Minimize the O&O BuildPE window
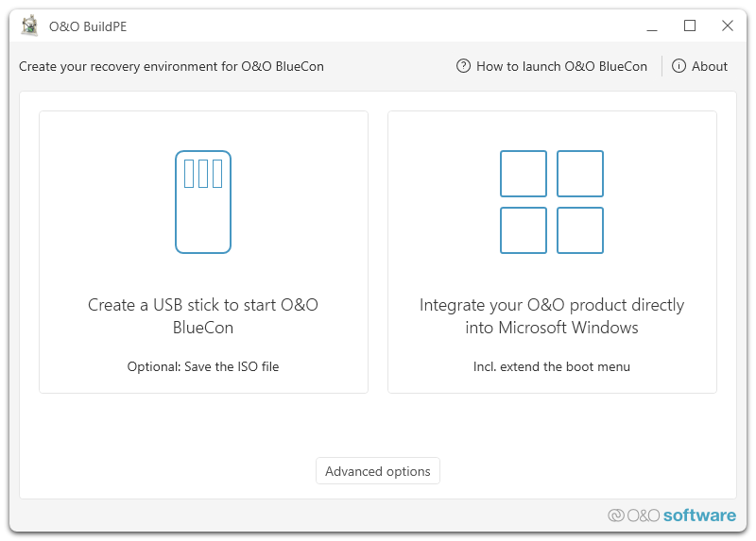 [x=652, y=26]
